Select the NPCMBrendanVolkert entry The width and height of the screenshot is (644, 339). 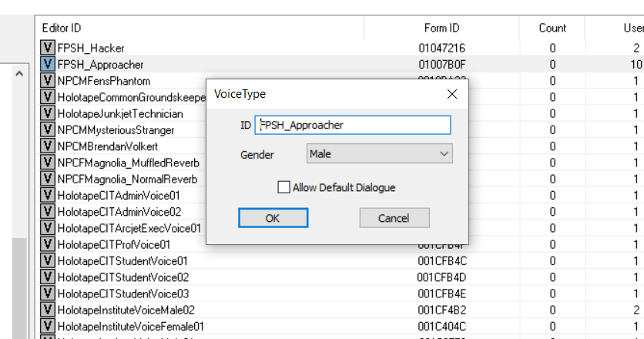108,146
